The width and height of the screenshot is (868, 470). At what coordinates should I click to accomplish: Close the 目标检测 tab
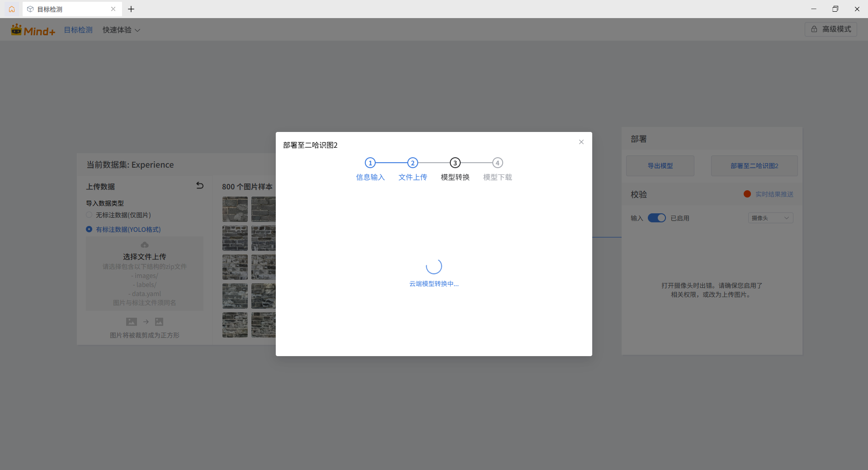pos(113,9)
